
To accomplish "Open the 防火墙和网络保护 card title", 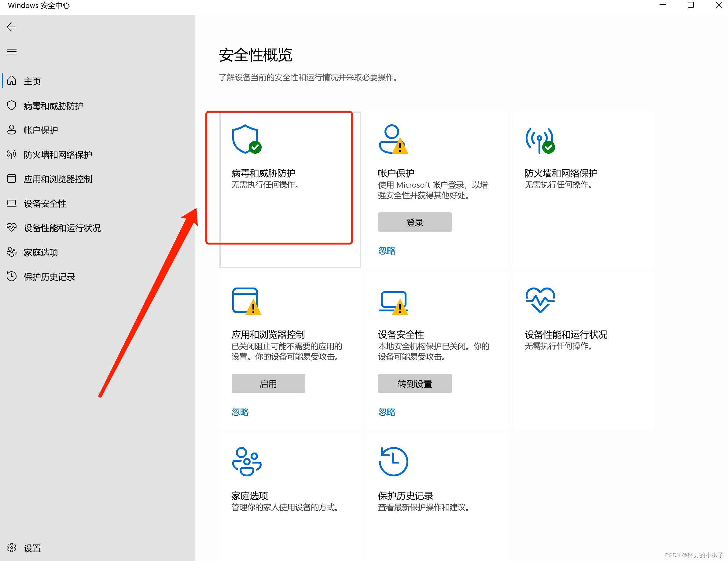I will coord(561,173).
